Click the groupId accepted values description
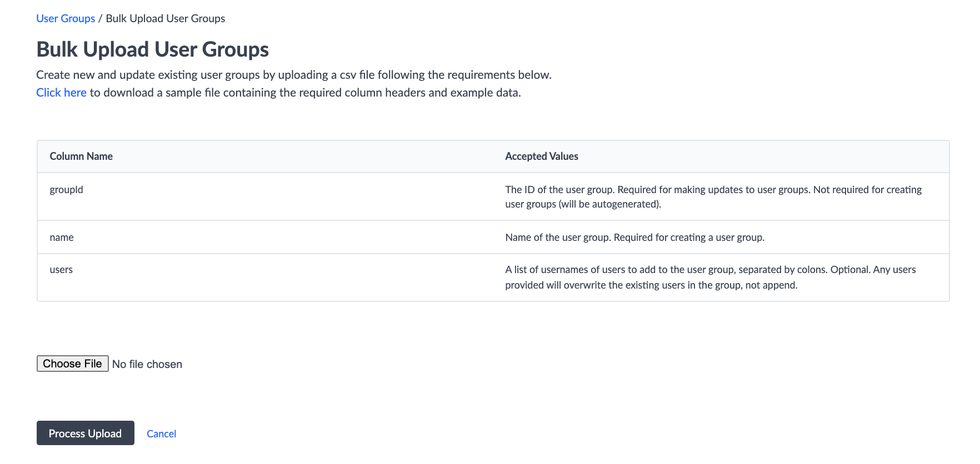The height and width of the screenshot is (464, 980). (713, 197)
